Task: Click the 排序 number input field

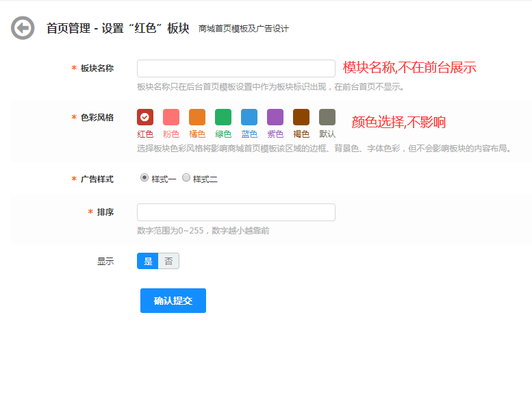Action: tap(236, 212)
